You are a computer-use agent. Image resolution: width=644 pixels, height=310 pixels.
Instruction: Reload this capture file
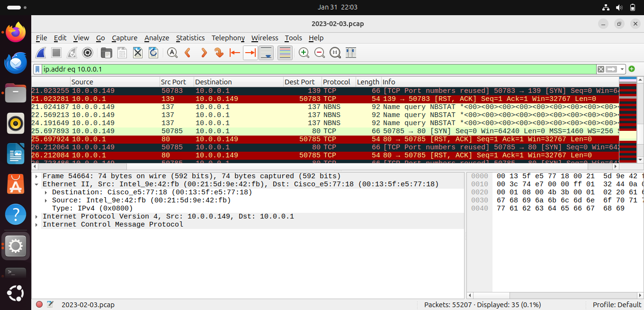click(153, 53)
